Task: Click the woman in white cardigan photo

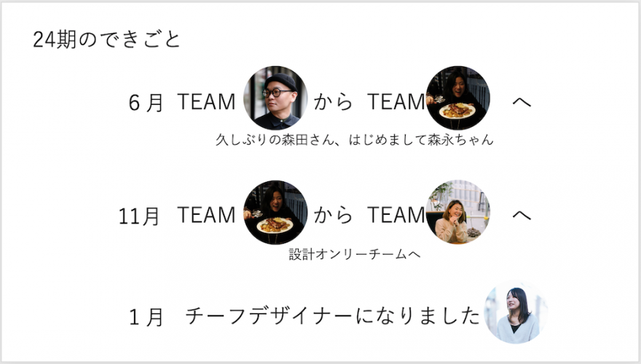Action: [x=516, y=312]
